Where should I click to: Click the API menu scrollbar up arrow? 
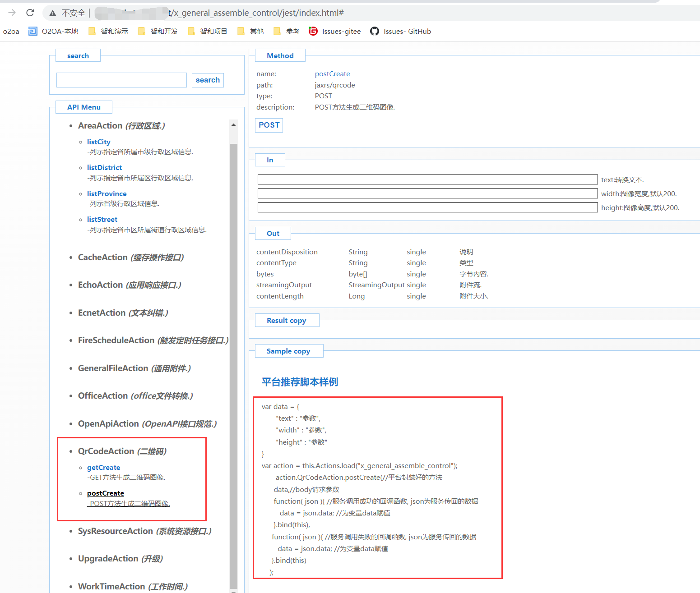coord(233,125)
